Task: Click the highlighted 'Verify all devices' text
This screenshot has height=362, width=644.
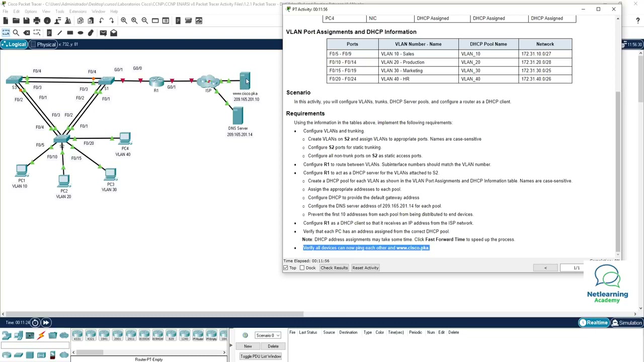Action: tap(366, 248)
